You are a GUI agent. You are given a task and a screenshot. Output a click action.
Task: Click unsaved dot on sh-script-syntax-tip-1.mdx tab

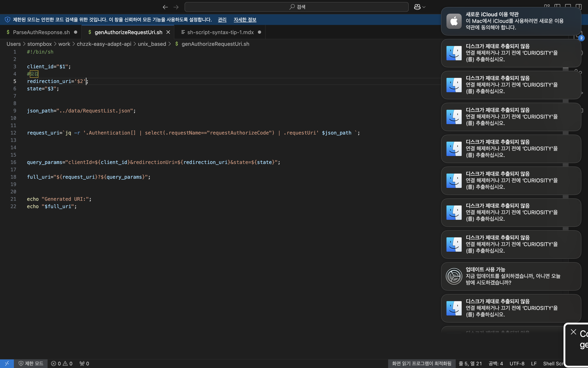point(259,32)
